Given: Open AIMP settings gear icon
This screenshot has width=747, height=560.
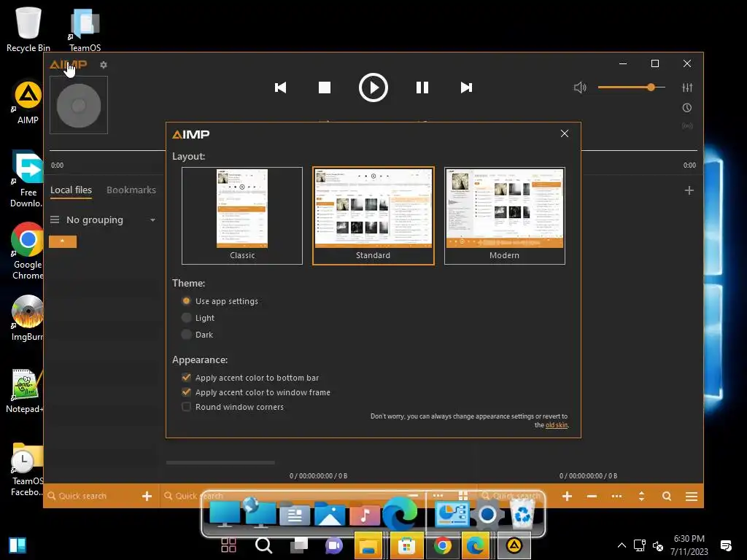Looking at the screenshot, I should [104, 65].
